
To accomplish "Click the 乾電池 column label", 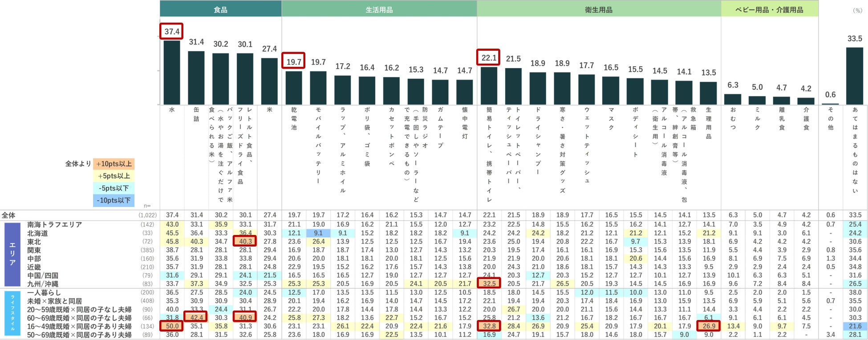I will [x=294, y=118].
